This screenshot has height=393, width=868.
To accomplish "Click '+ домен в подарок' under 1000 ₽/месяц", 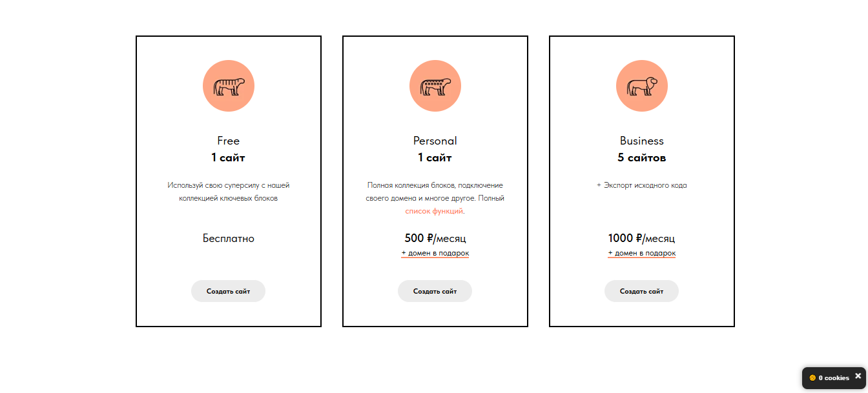I will coord(642,253).
